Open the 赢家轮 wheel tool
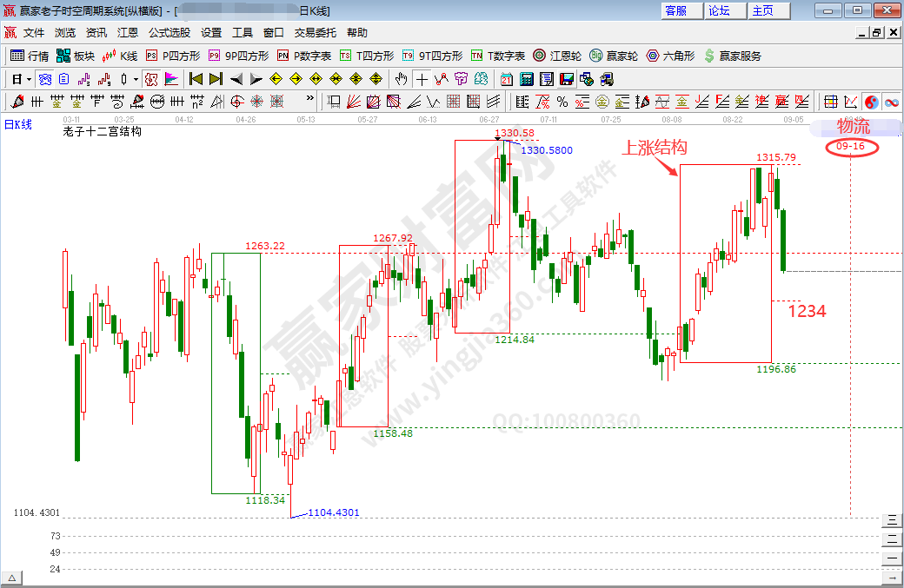Image resolution: width=904 pixels, height=588 pixels. click(x=614, y=56)
